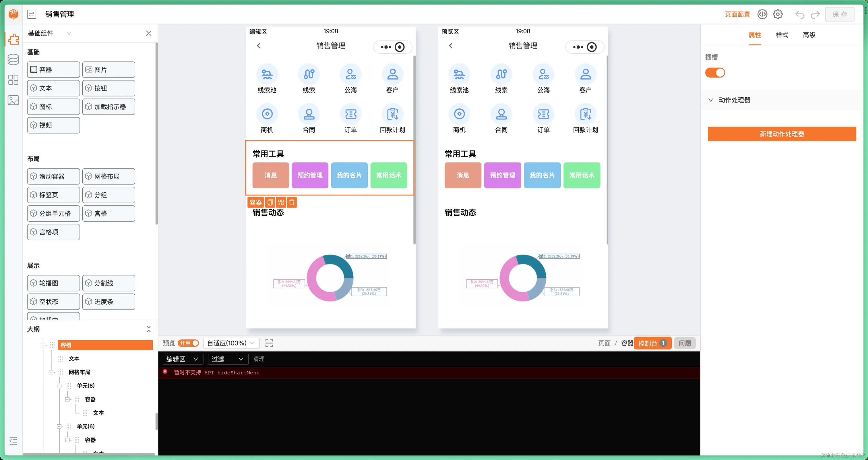Click 回款计划 icon in the editing area

[x=392, y=114]
